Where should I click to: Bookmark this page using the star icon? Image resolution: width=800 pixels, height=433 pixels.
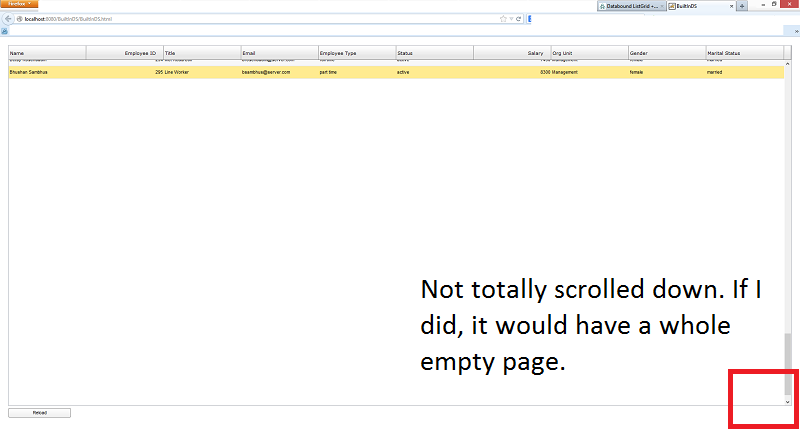503,19
